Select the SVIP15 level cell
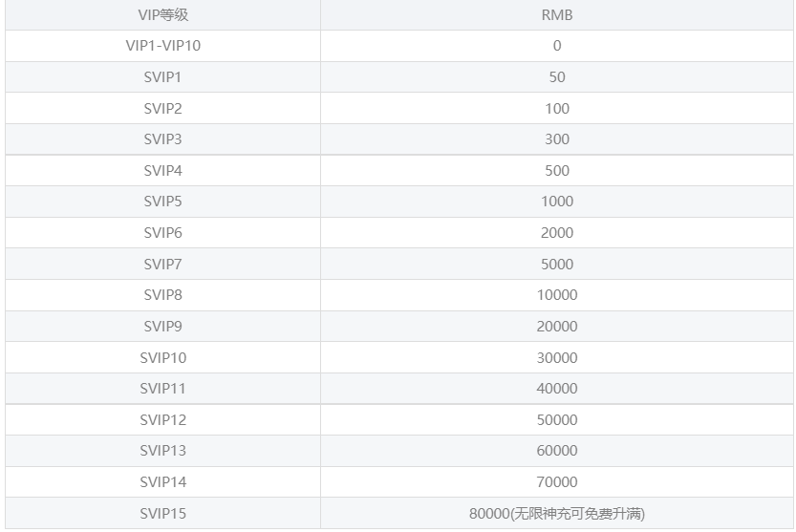The height and width of the screenshot is (532, 796). pos(162,514)
